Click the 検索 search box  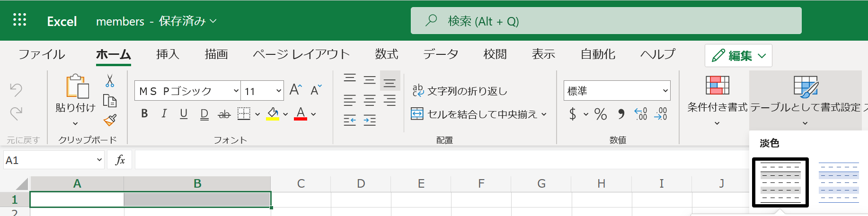pos(606,21)
